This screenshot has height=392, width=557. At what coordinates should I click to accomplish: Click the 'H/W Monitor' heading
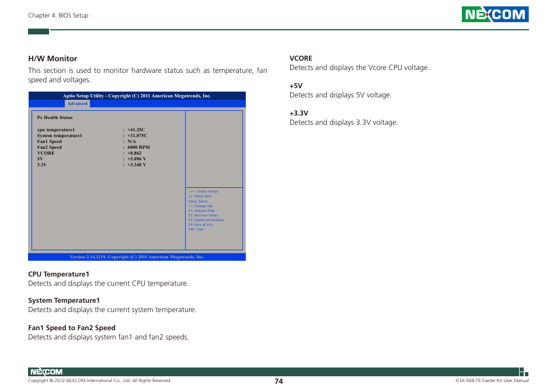tap(53, 58)
